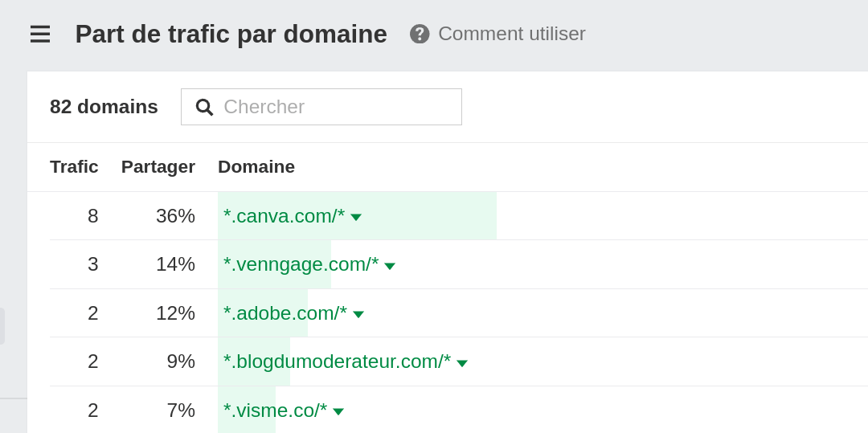Click traffic value 3 in venngage row
The height and width of the screenshot is (433, 868).
pyautogui.click(x=93, y=264)
